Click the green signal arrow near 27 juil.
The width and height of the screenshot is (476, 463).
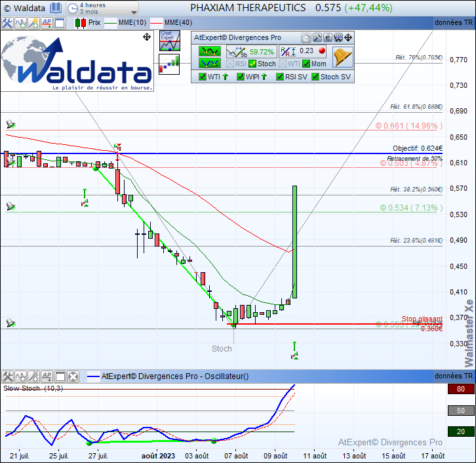click(85, 197)
